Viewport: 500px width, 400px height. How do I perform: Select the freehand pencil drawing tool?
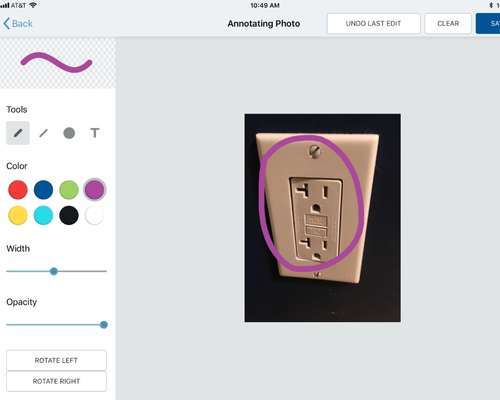18,133
